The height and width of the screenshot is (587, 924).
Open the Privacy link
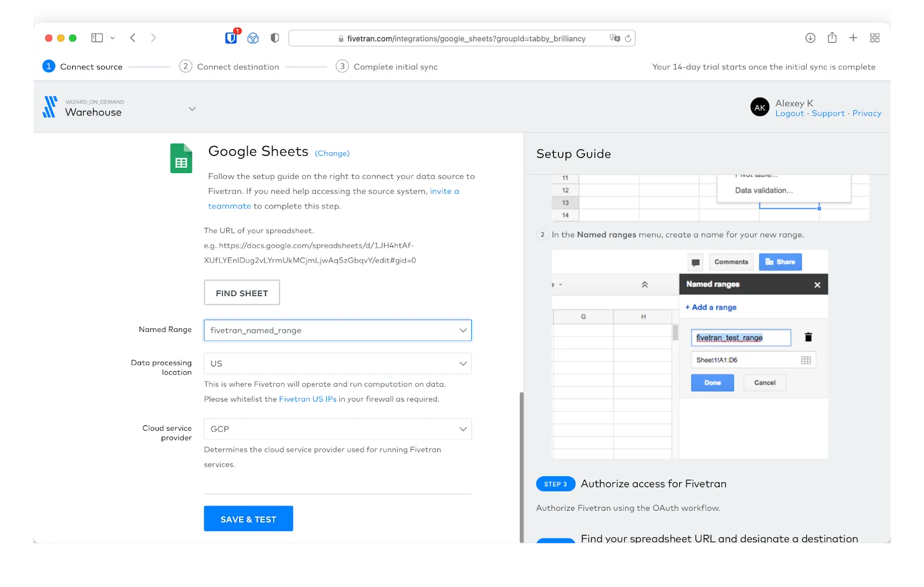click(x=867, y=114)
